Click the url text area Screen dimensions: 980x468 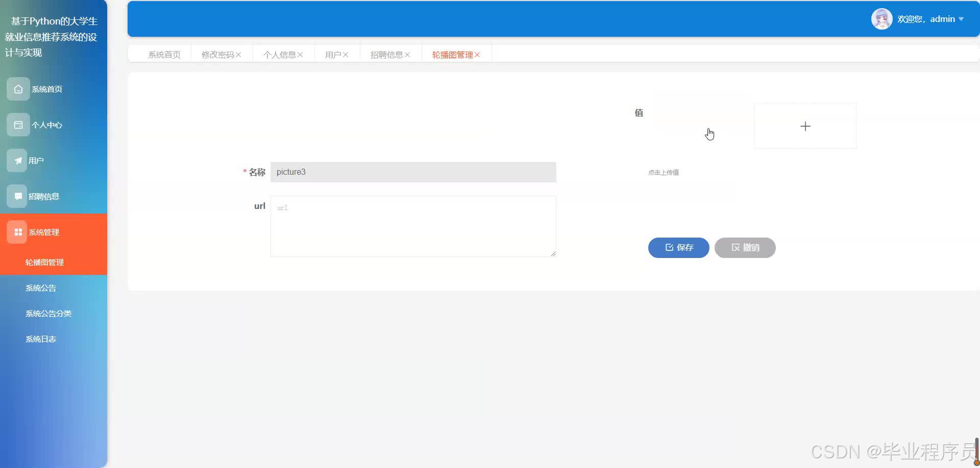coord(413,226)
